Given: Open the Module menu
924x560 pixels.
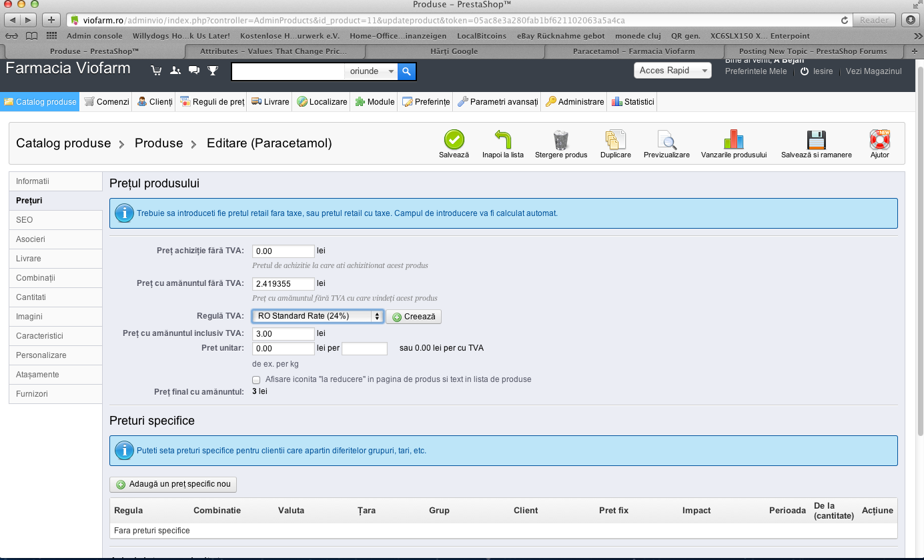Looking at the screenshot, I should tap(375, 102).
